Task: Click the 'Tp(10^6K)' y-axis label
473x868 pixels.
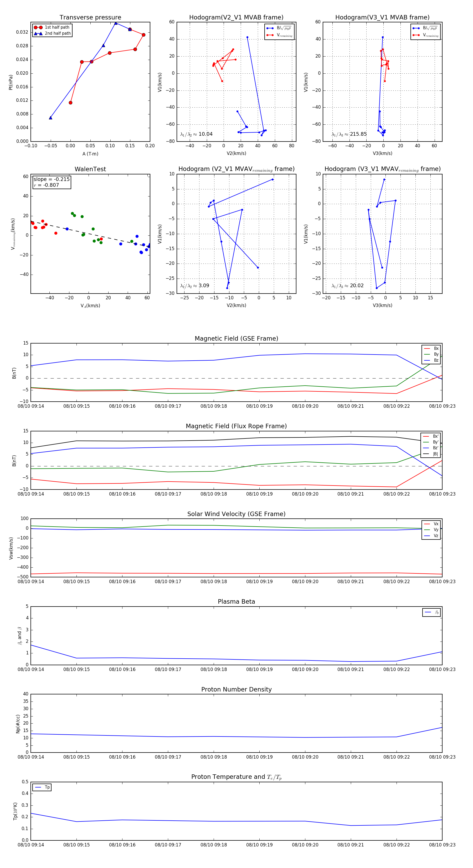Action: [x=15, y=811]
